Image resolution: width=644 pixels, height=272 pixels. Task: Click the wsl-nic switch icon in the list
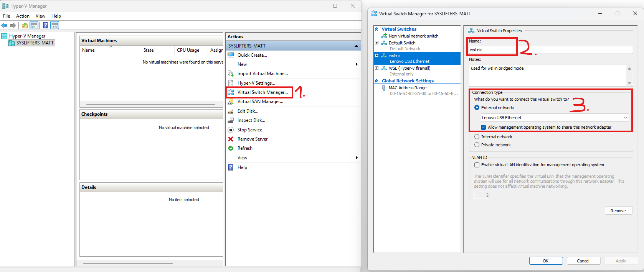pos(384,56)
